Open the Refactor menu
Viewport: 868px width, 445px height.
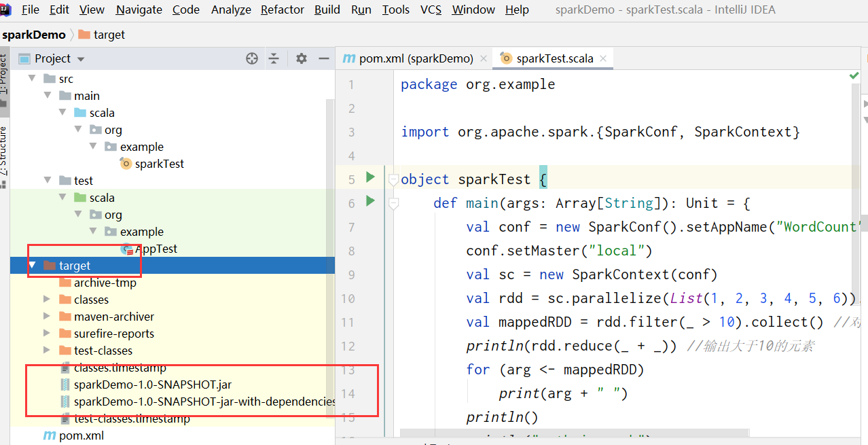pos(283,10)
